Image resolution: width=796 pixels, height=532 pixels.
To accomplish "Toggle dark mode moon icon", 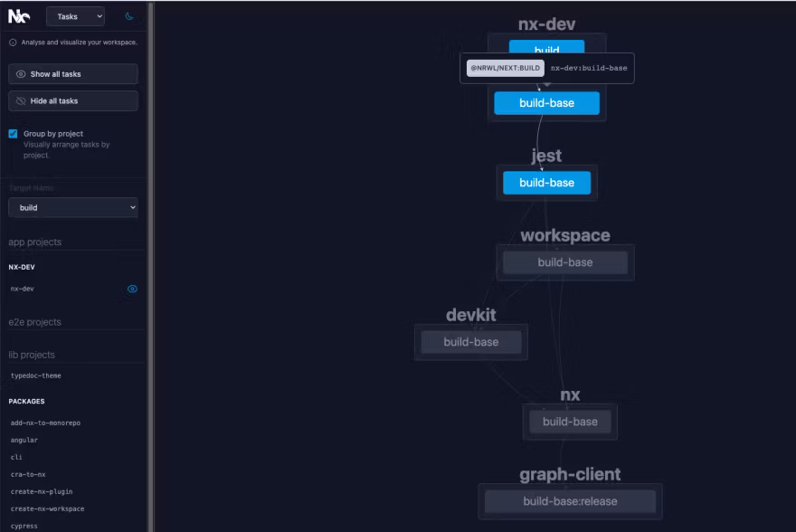I will point(128,16).
